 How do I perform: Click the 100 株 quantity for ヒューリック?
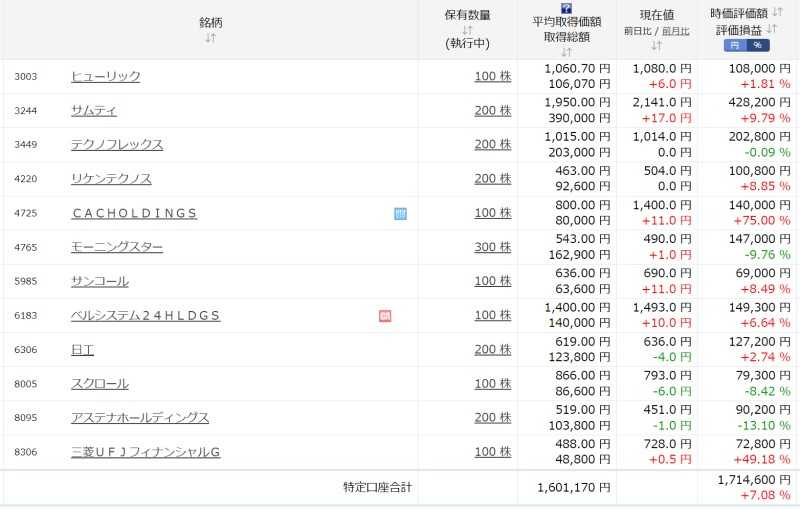click(x=493, y=77)
